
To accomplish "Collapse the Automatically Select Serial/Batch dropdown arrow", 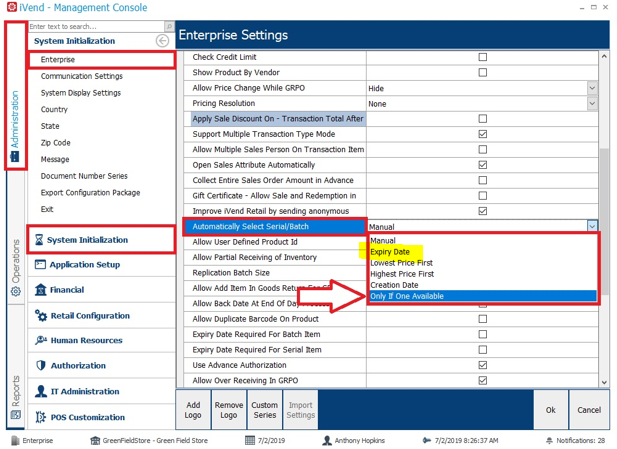I will tap(592, 226).
